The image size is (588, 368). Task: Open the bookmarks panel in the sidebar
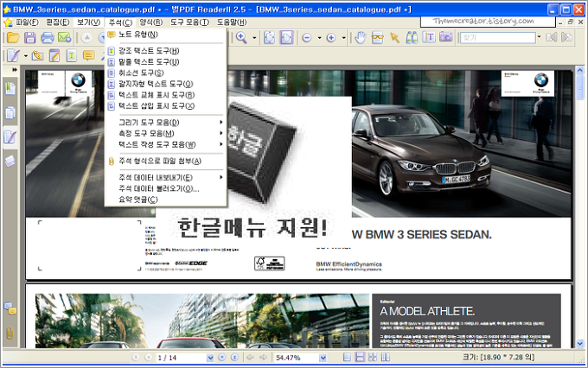pyautogui.click(x=10, y=88)
